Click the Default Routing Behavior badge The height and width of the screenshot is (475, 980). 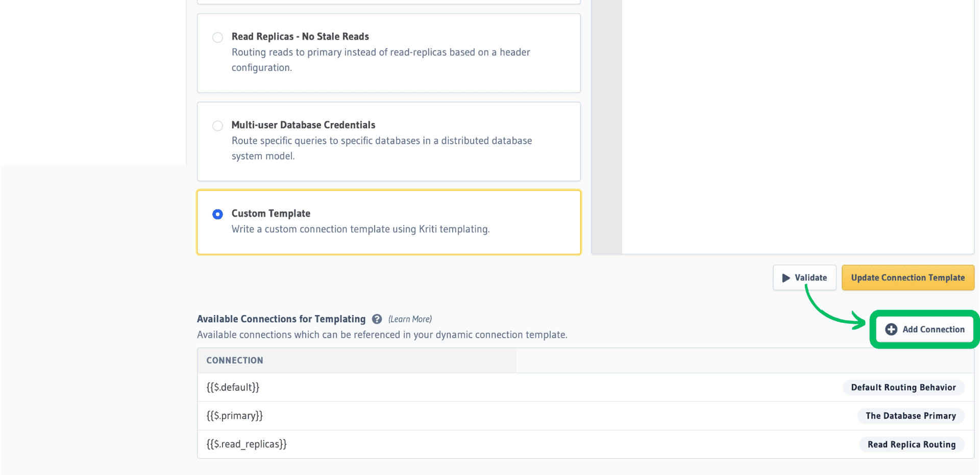click(x=903, y=387)
